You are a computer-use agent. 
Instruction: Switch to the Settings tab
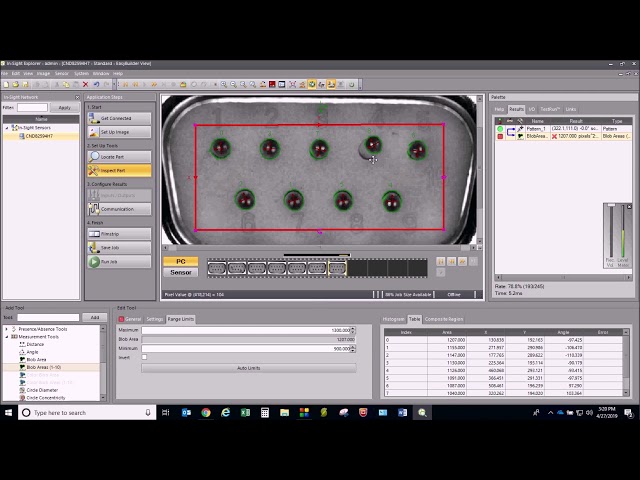(x=154, y=319)
